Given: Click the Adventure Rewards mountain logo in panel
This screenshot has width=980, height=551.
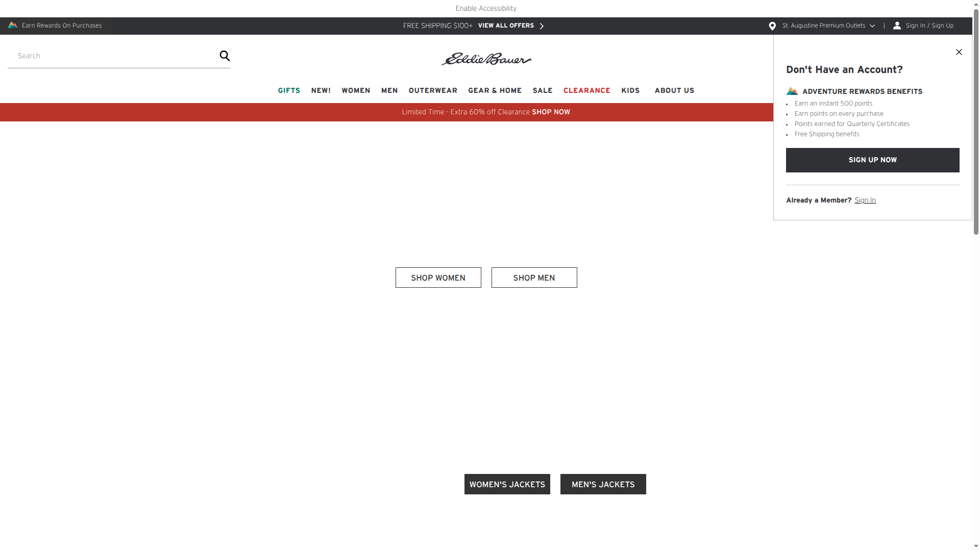Looking at the screenshot, I should click(x=792, y=91).
